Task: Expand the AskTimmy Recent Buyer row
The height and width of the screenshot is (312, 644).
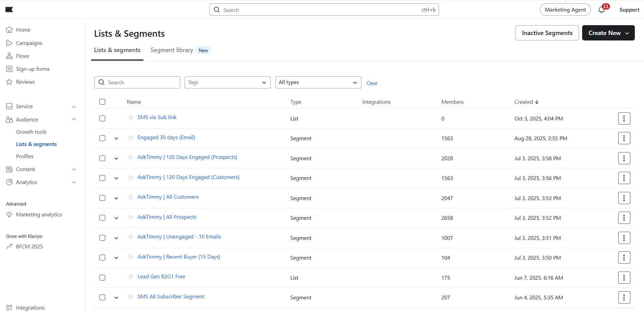Action: [x=116, y=258]
